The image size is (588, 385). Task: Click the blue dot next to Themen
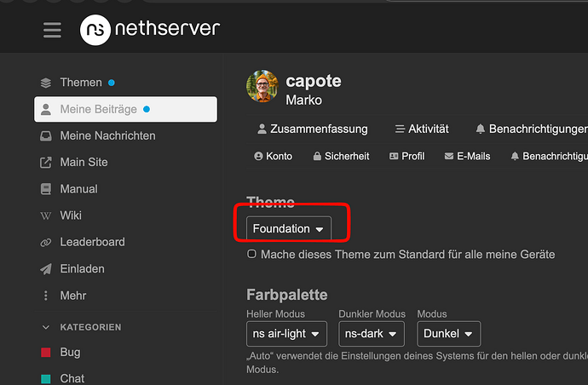pyautogui.click(x=112, y=83)
